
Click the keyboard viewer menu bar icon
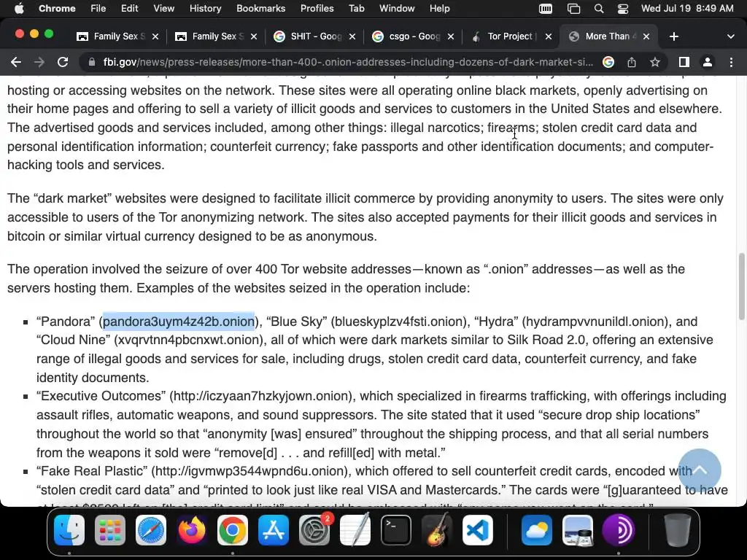(x=546, y=8)
